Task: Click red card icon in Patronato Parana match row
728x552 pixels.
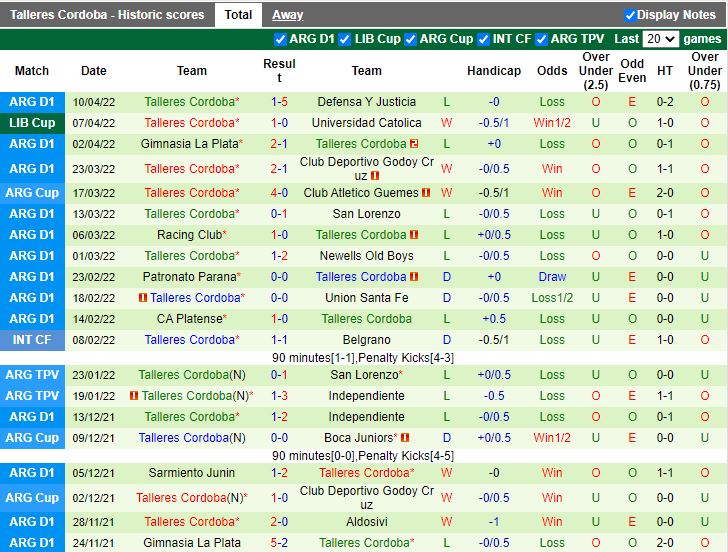Action: 414,277
